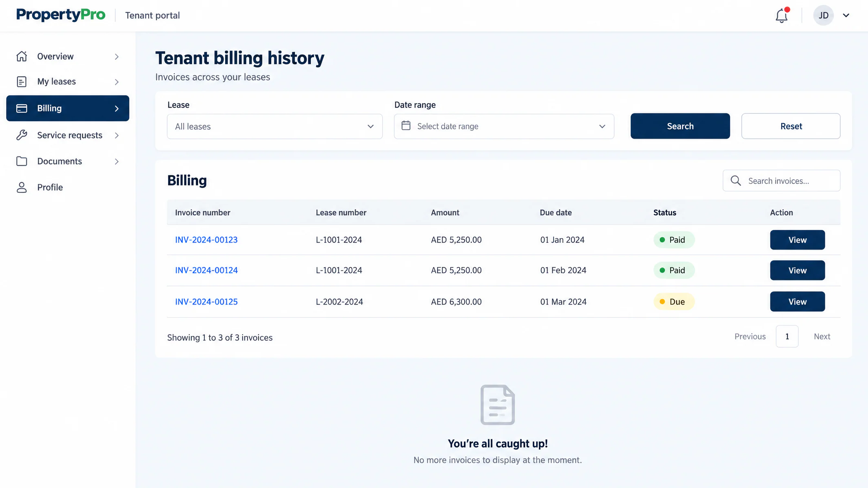View the 01 Feb 2024 invoice

click(x=797, y=270)
